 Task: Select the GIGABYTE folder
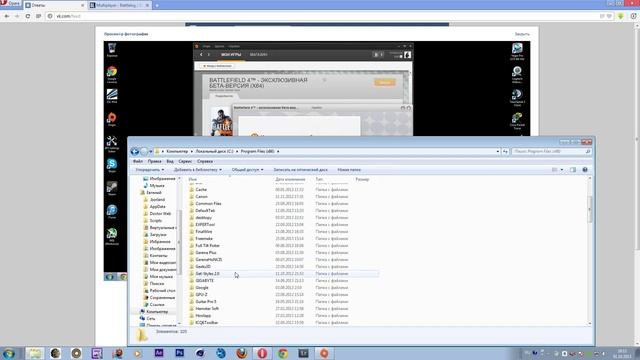[x=204, y=281]
